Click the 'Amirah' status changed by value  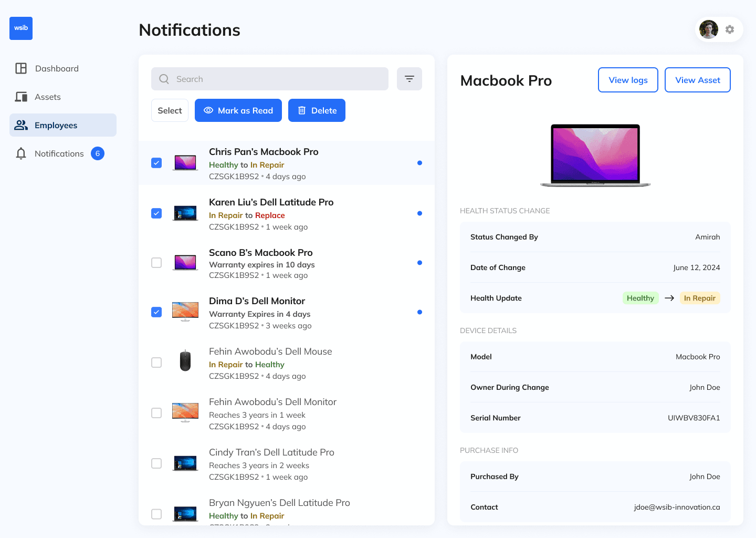(x=708, y=237)
